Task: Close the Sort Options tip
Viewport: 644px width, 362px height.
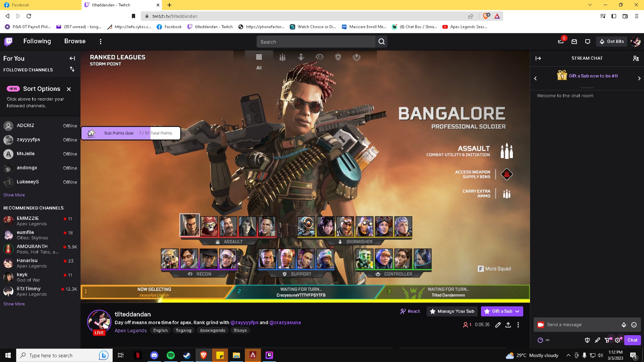Action: pyautogui.click(x=69, y=89)
